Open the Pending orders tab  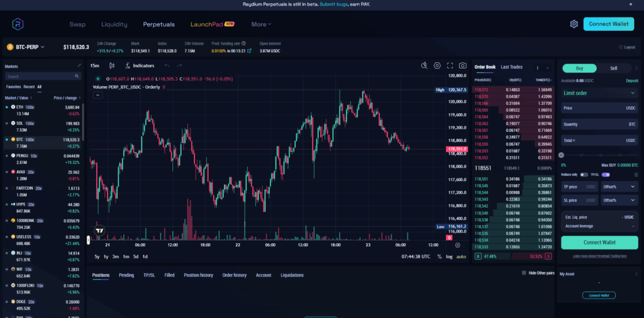point(126,275)
